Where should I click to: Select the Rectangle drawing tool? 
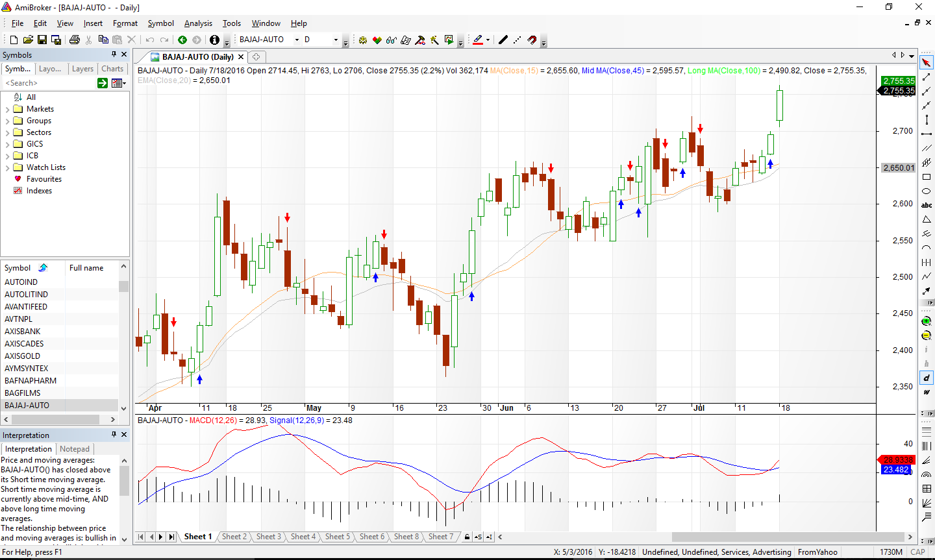coord(927,177)
